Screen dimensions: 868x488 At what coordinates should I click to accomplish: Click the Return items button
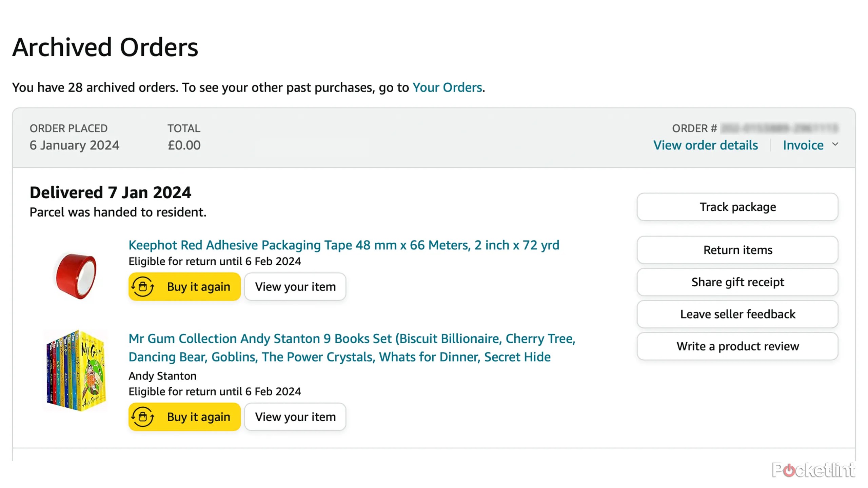[x=737, y=250]
